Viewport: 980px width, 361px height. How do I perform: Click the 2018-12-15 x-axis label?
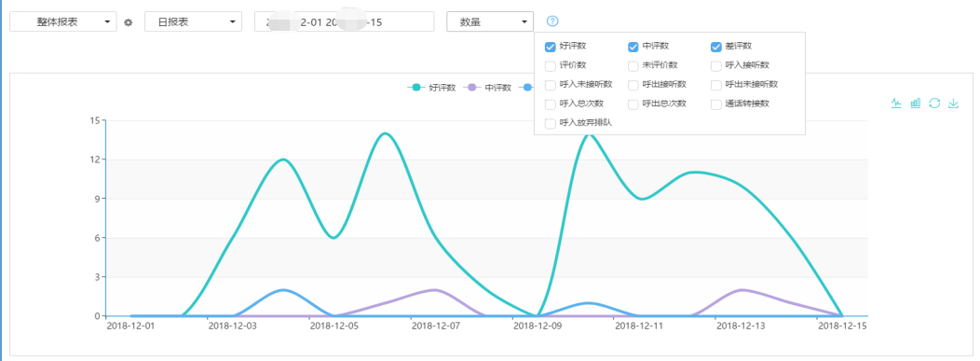[843, 326]
